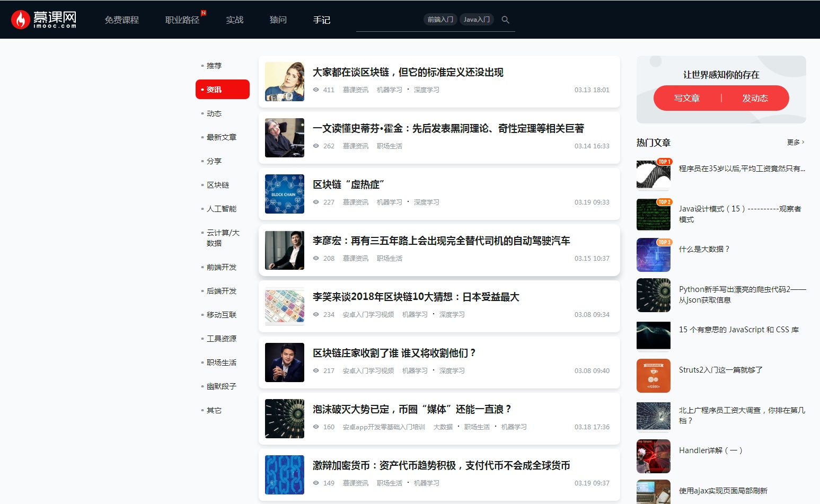Click the 写文章 button

coord(686,98)
